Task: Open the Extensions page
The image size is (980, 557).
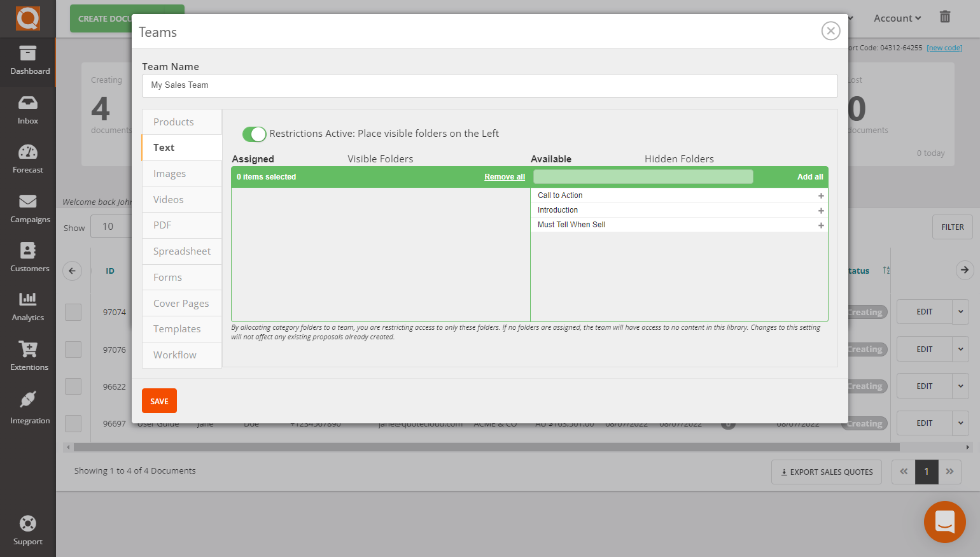Action: (x=28, y=356)
